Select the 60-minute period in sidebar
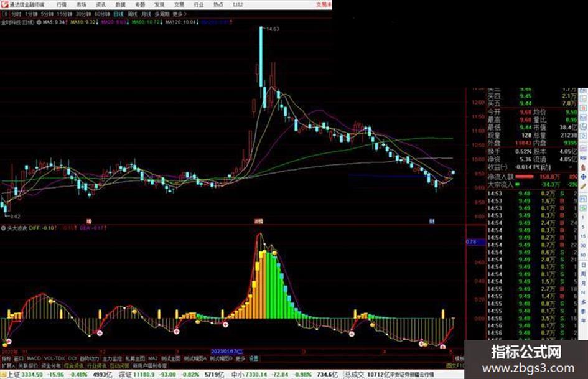Viewport: 588px width, 379px height. pos(583,255)
